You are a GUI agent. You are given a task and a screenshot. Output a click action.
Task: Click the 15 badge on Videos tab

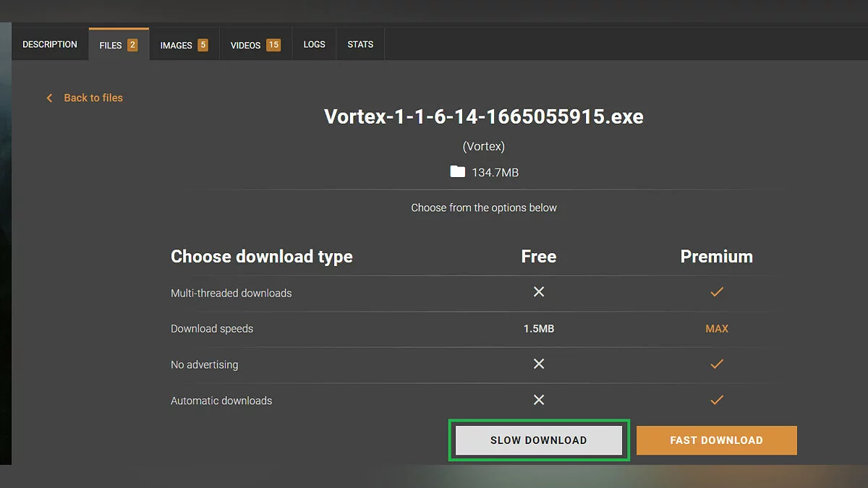(x=273, y=46)
